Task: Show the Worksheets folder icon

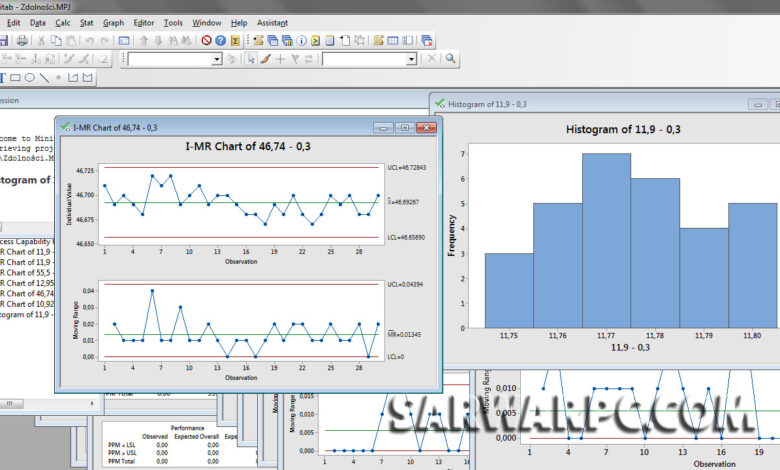Action: pos(273,41)
